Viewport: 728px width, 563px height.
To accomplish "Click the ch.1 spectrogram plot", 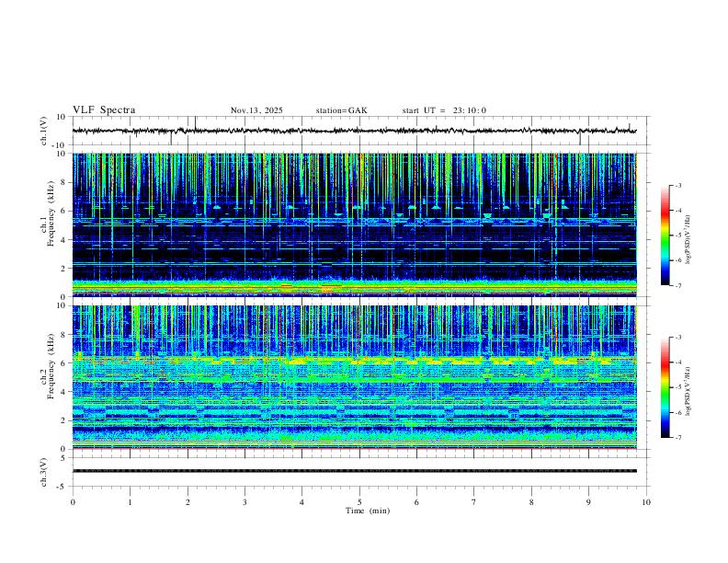I will point(354,224).
